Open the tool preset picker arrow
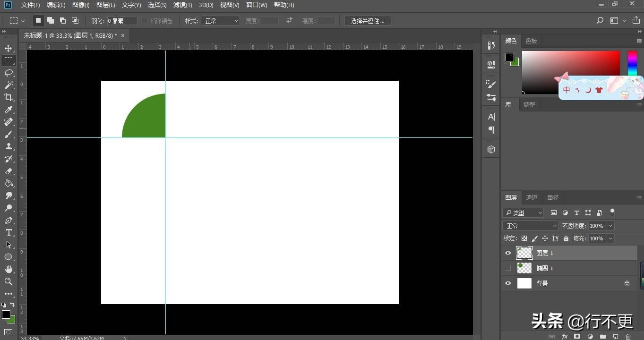The width and height of the screenshot is (644, 340). pos(23,21)
